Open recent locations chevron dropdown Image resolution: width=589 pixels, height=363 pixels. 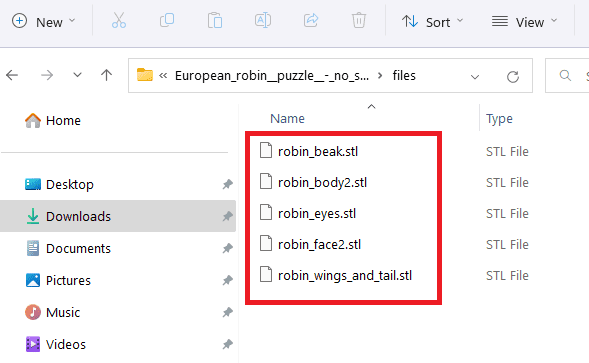click(77, 75)
